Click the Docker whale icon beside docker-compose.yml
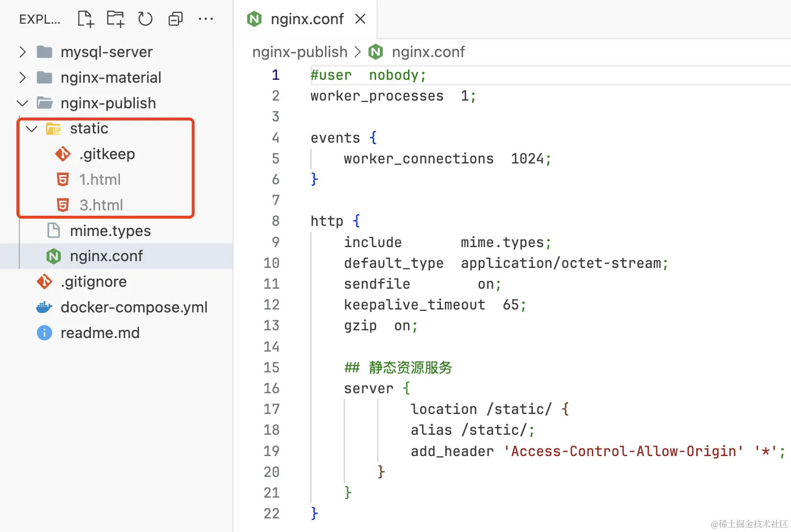The height and width of the screenshot is (532, 791). 44,307
